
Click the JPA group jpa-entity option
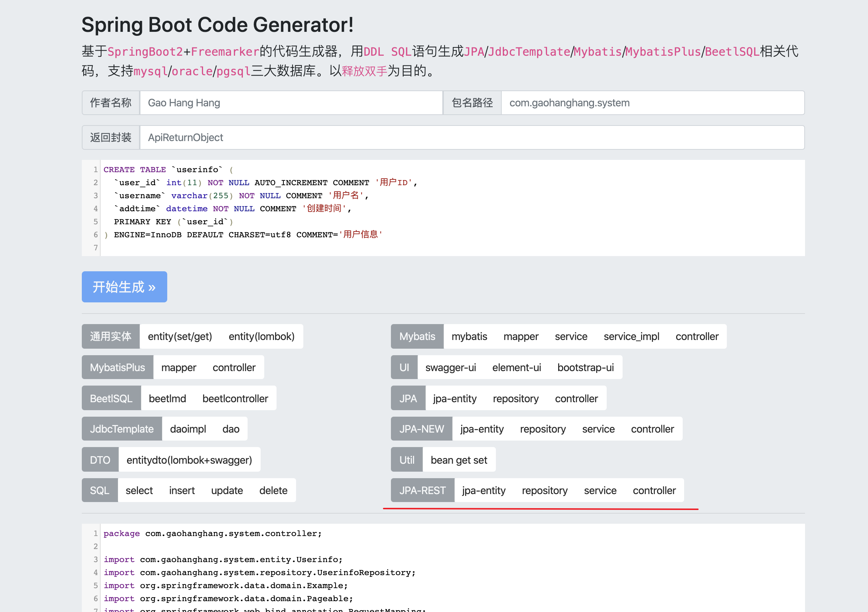point(454,398)
